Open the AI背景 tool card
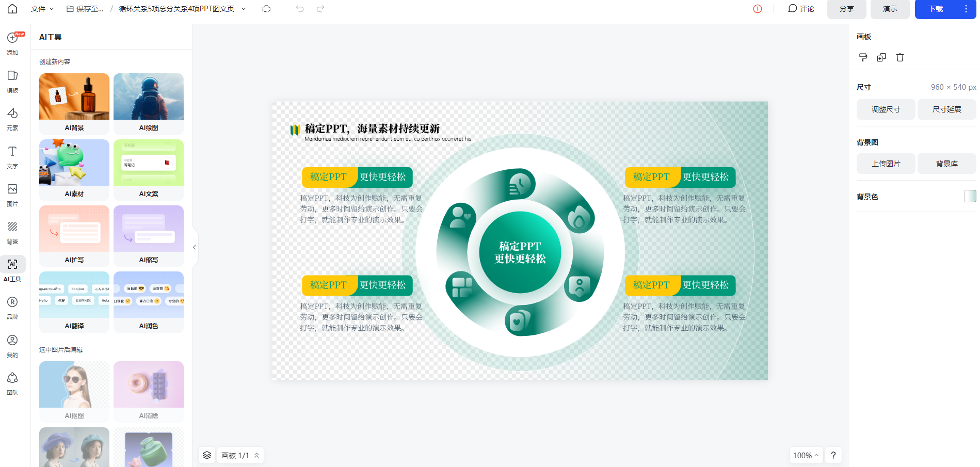Viewport: 980px width, 467px height. pyautogui.click(x=74, y=104)
